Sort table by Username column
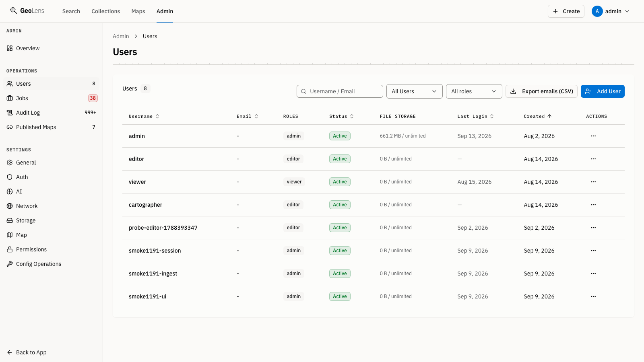The height and width of the screenshot is (362, 644). click(144, 116)
